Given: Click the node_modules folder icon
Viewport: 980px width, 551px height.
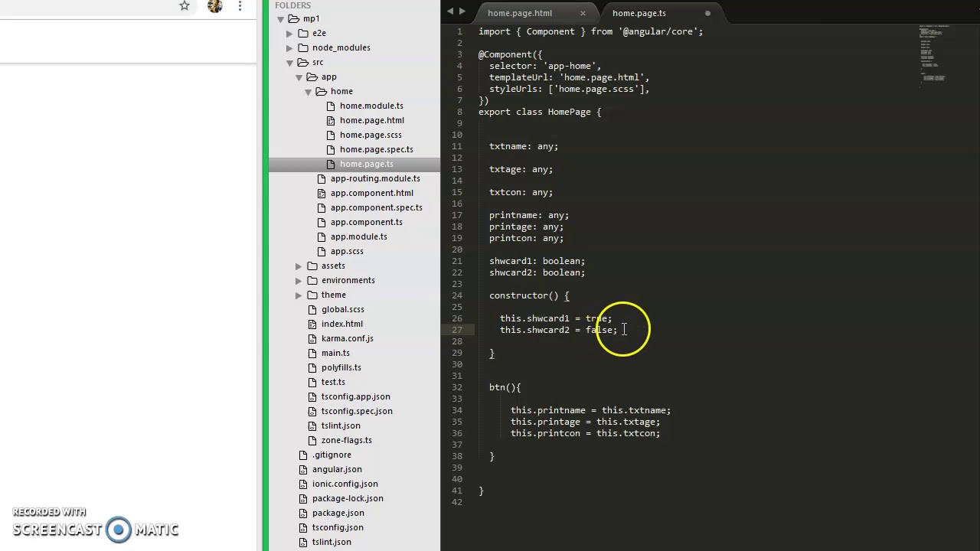Looking at the screenshot, I should click(x=303, y=47).
